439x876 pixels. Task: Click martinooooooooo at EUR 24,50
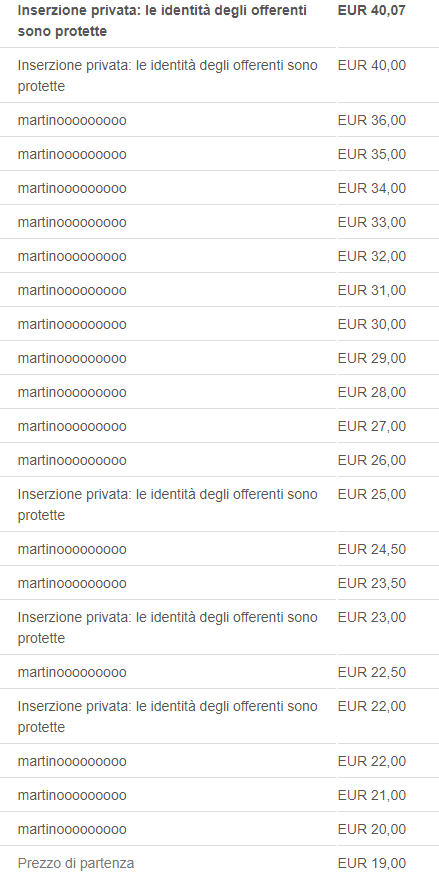[x=71, y=549]
